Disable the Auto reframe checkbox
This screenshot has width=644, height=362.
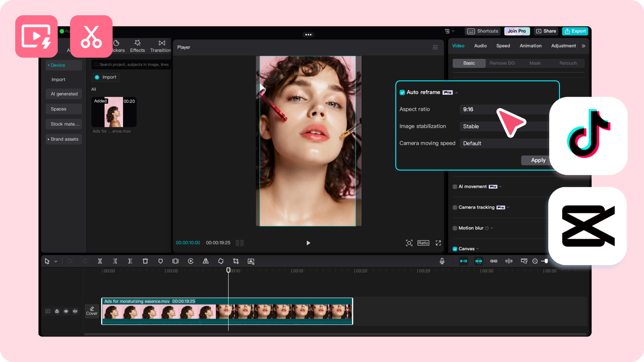[x=402, y=92]
